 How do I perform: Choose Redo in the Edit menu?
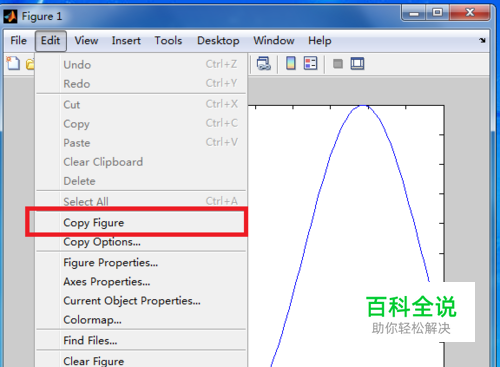(141, 83)
